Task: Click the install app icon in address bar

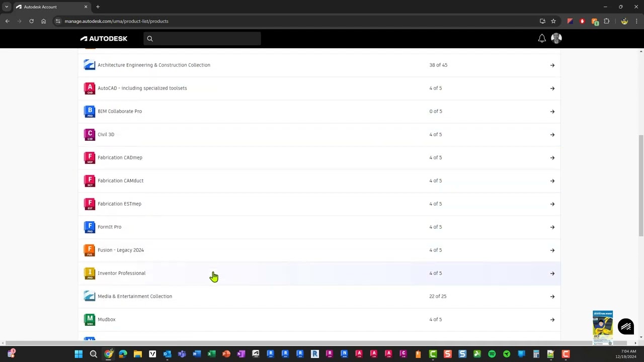Action: (542, 21)
